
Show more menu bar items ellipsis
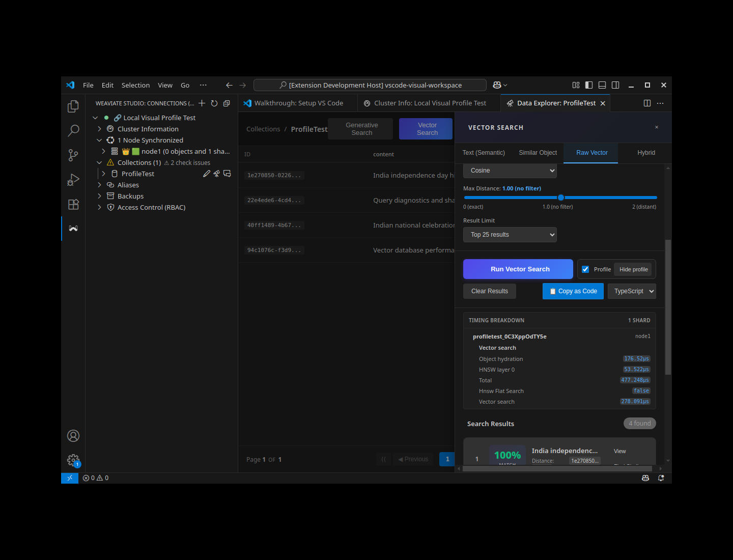click(x=203, y=85)
